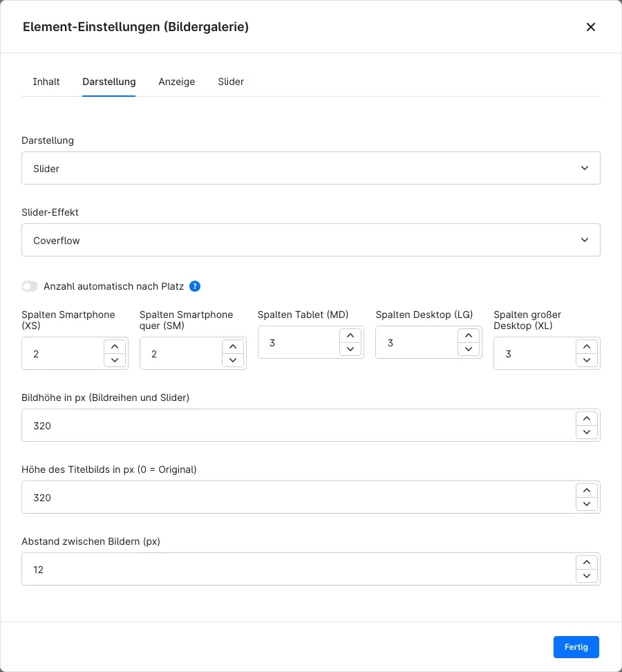Click the Fertig button

click(576, 647)
